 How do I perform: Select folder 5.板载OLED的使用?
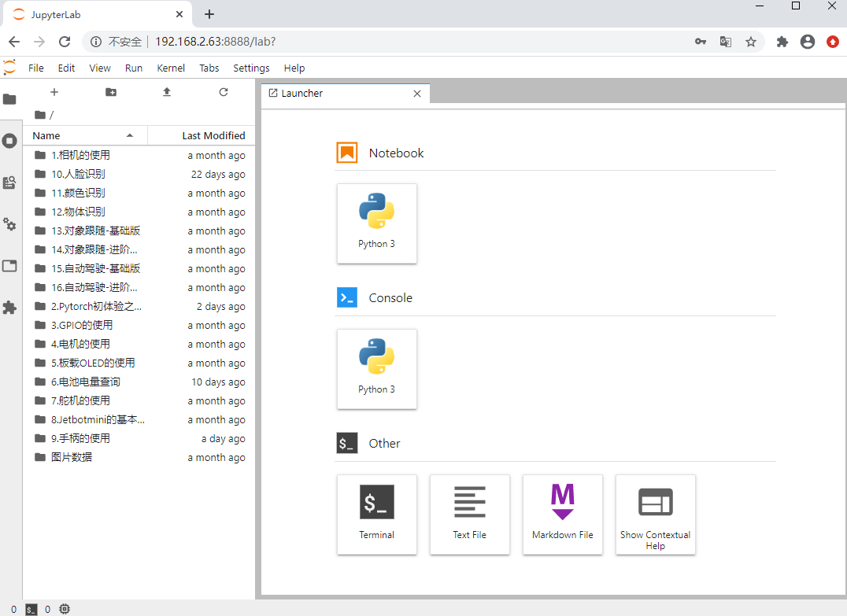click(139, 363)
